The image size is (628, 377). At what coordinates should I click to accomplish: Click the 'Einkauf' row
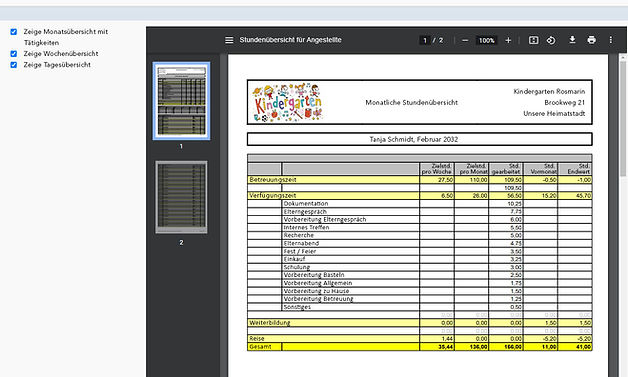[420, 259]
